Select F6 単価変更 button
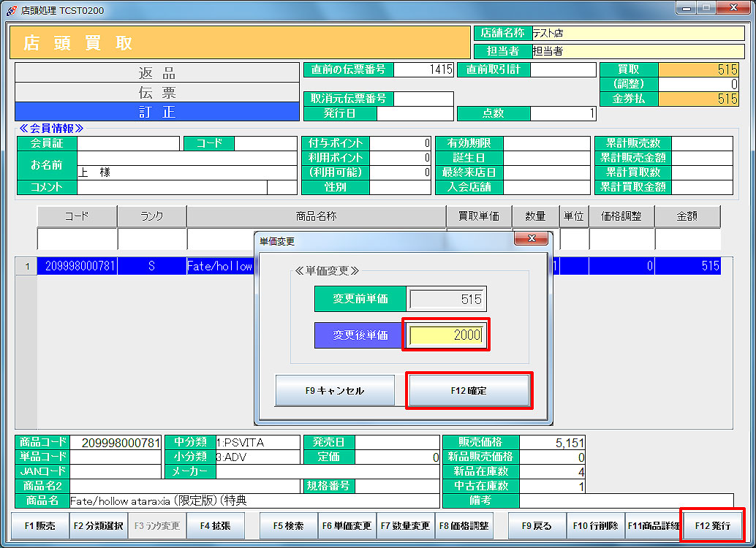756x548 pixels. click(347, 525)
